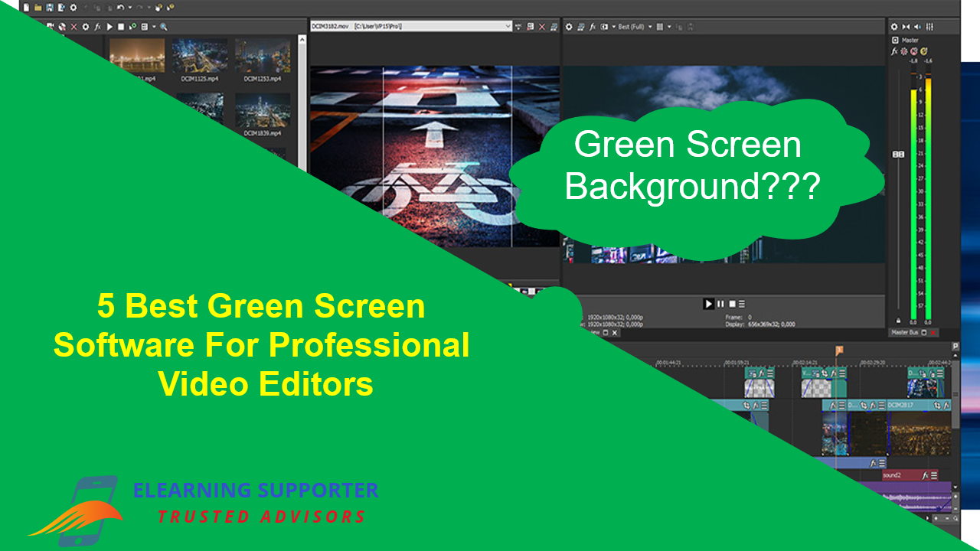The width and height of the screenshot is (980, 551).
Task: Stop playback in the video preview transport
Action: click(x=731, y=304)
